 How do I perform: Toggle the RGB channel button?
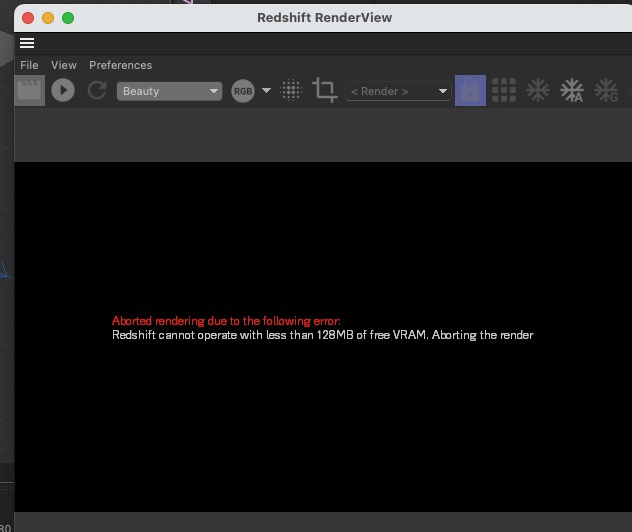coord(242,91)
